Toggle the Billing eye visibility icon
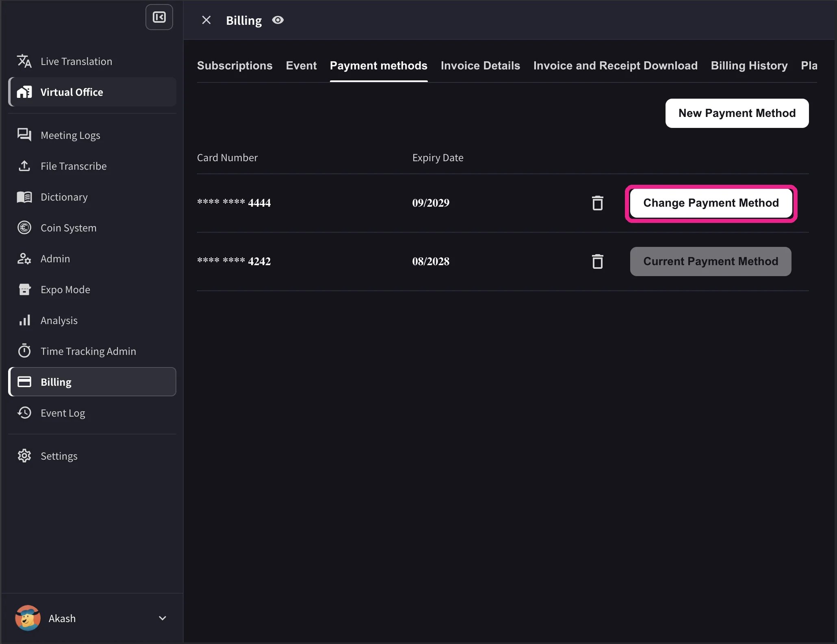Image resolution: width=837 pixels, height=644 pixels. coord(278,20)
